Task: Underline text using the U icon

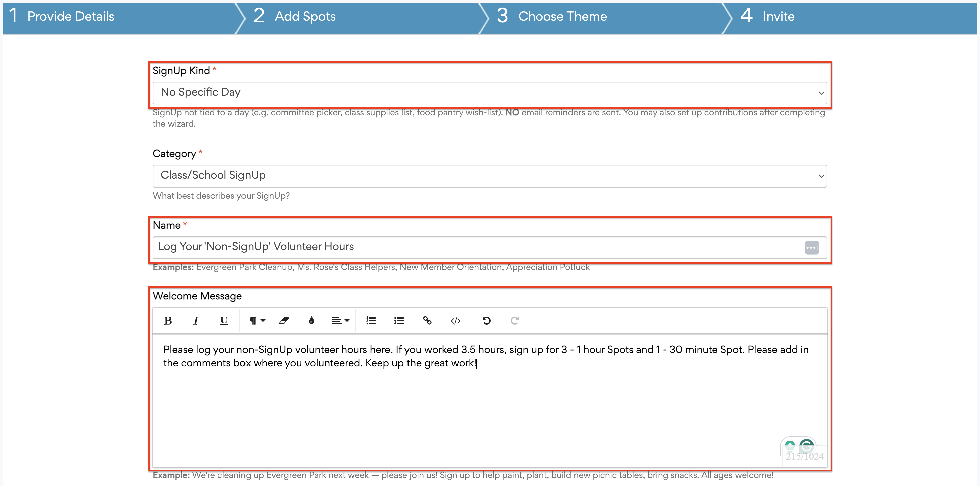Action: (224, 321)
